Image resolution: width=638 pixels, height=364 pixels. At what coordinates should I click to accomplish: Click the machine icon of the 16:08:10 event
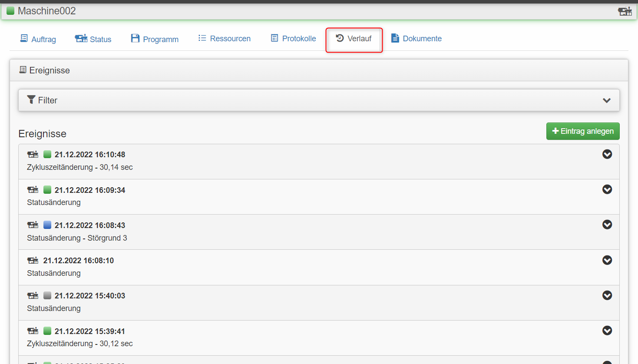click(x=33, y=261)
